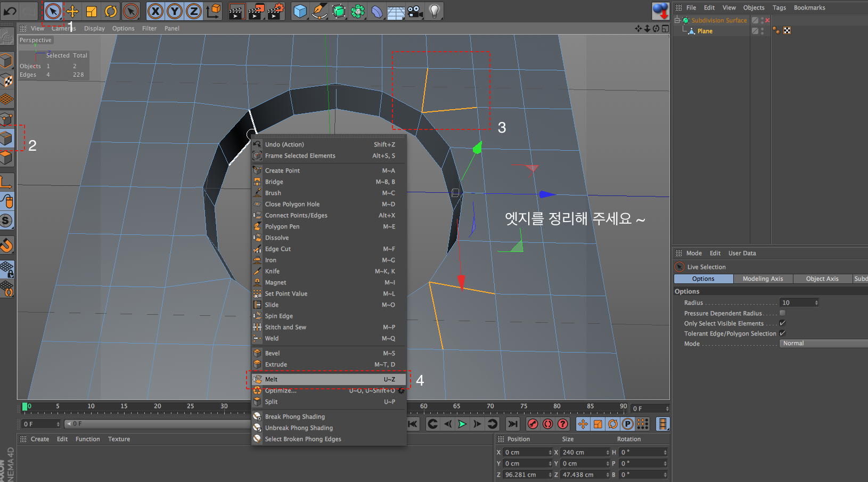The image size is (868, 482).
Task: Jump to end of timeline
Action: pyautogui.click(x=512, y=424)
